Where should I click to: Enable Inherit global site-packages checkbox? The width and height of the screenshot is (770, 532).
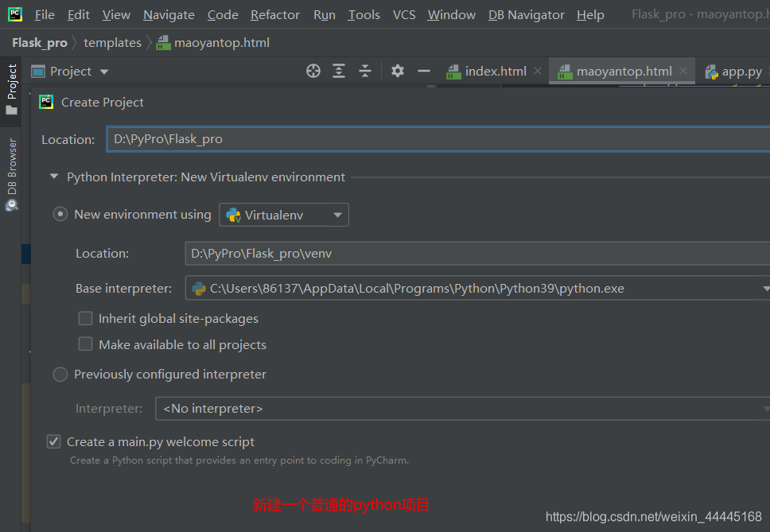85,319
